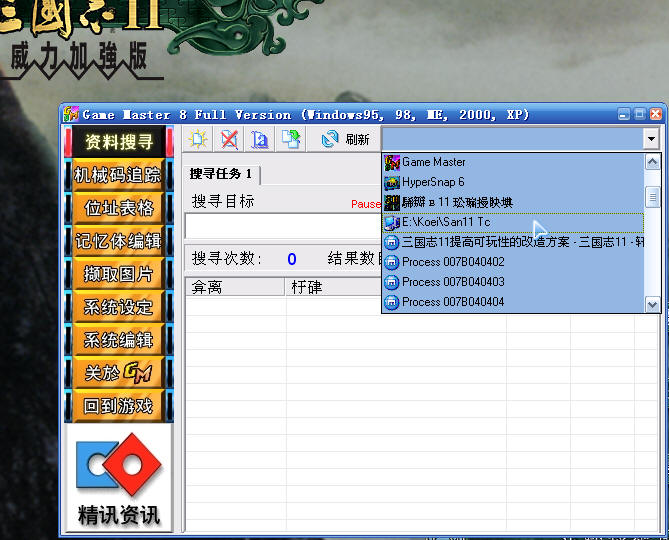The height and width of the screenshot is (540, 669).
Task: Click the 刷新 refresh button
Action: (345, 139)
